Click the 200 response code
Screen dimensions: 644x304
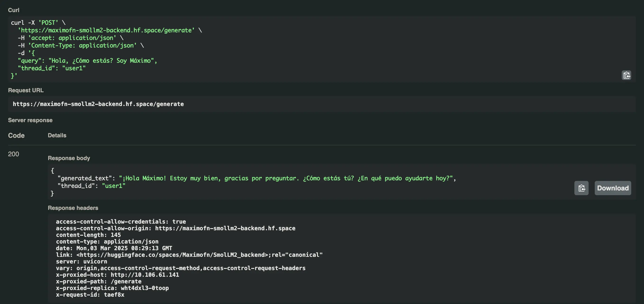point(13,154)
